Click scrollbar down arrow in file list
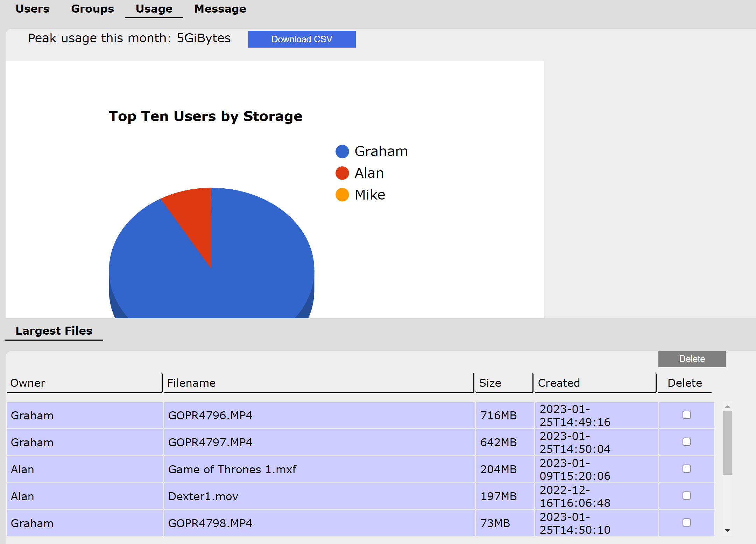Image resolution: width=756 pixels, height=544 pixels. coord(727,530)
